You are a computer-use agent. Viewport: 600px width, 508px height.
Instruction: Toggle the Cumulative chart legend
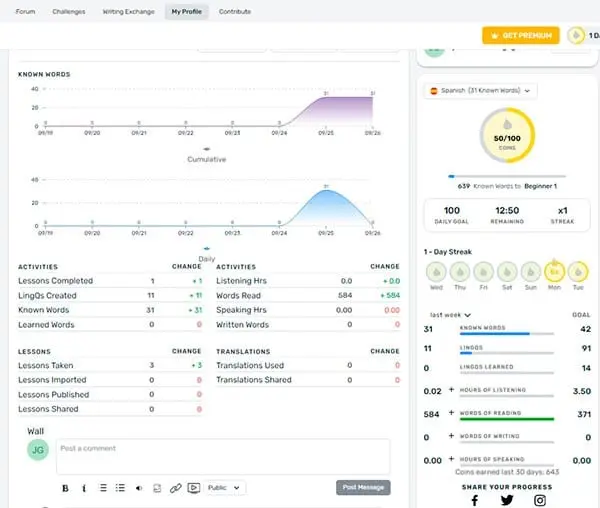click(207, 155)
